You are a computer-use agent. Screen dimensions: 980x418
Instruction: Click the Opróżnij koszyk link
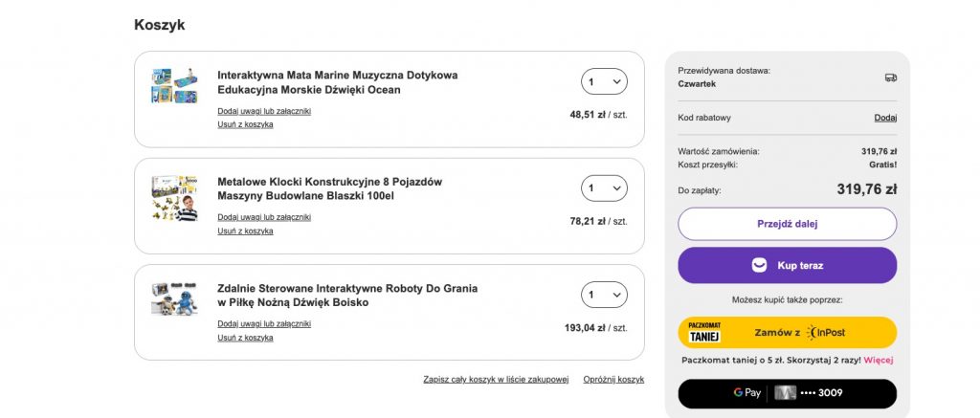[613, 380]
